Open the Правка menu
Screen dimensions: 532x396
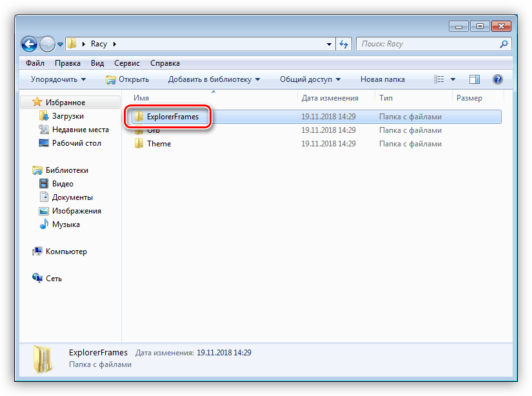[x=68, y=63]
